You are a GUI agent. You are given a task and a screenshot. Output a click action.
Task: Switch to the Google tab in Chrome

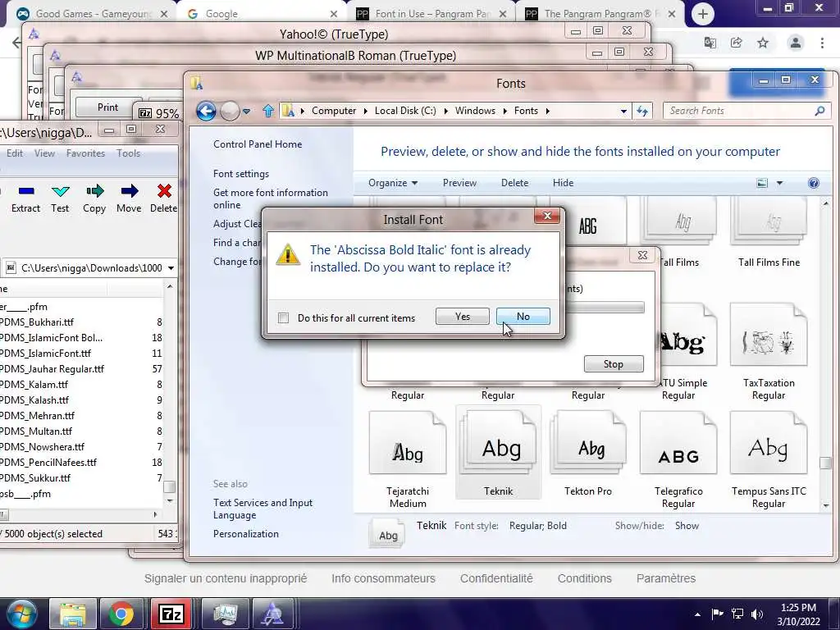[262, 14]
